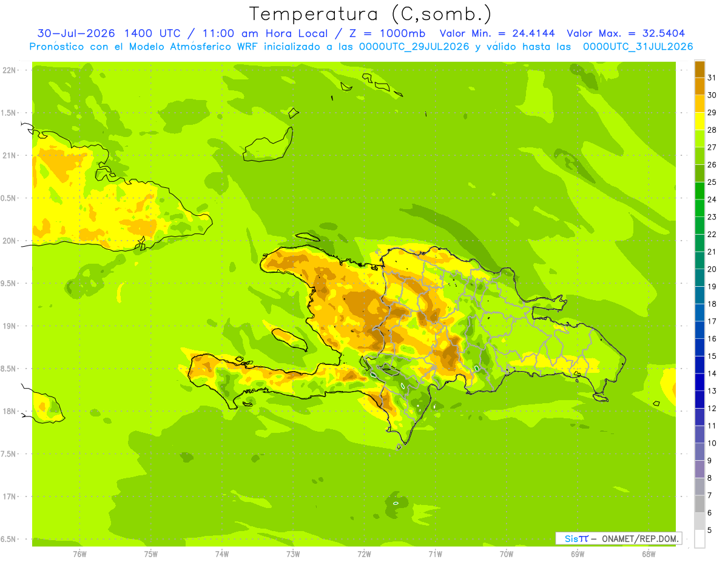Click the 75W longitude axis label
The height and width of the screenshot is (562, 728).
point(151,554)
